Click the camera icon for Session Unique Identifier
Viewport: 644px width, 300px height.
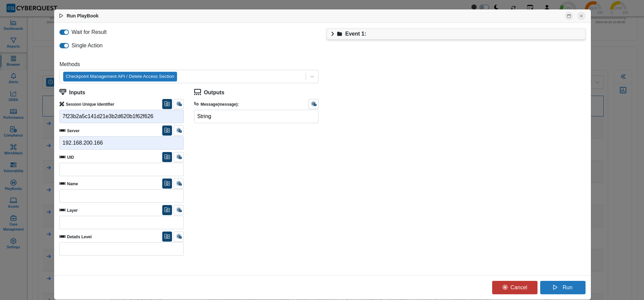pyautogui.click(x=167, y=104)
